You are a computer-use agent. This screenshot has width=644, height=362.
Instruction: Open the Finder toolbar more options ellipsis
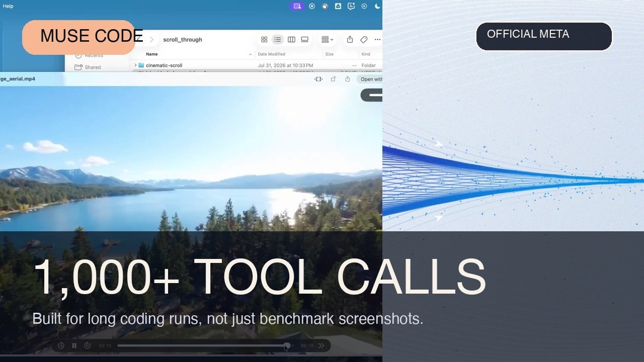pos(377,40)
